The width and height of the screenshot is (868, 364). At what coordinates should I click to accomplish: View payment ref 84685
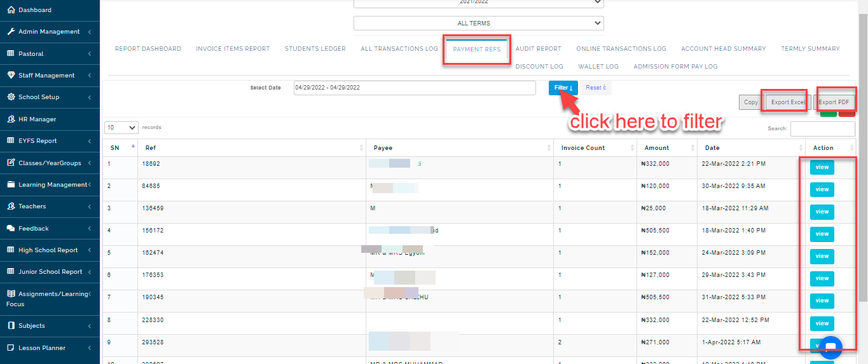(822, 190)
